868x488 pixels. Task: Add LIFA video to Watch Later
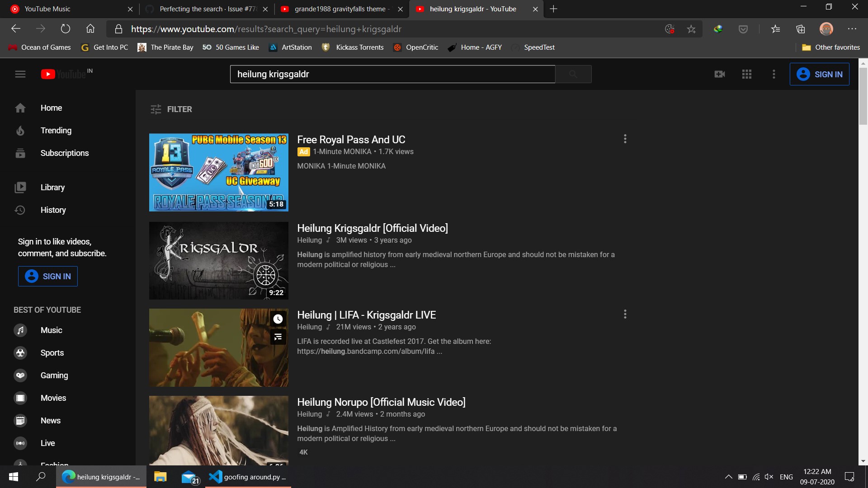(278, 319)
